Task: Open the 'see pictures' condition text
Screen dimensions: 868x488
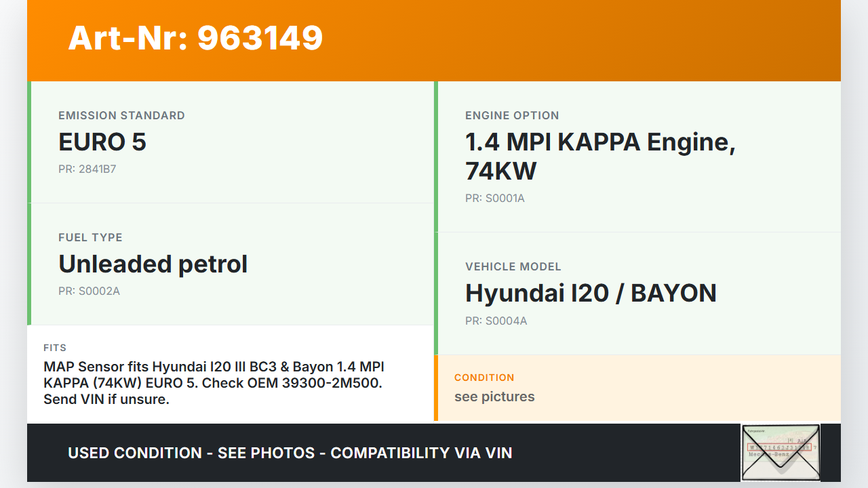Action: (494, 396)
